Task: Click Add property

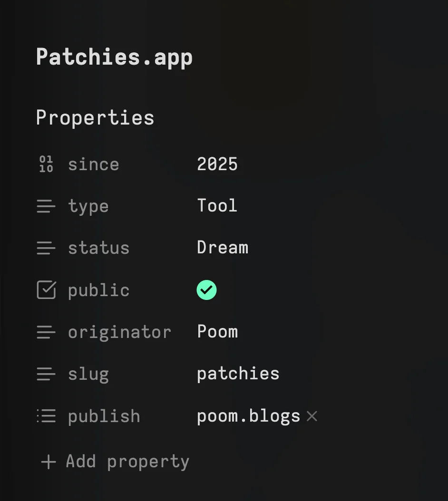Action: click(127, 462)
